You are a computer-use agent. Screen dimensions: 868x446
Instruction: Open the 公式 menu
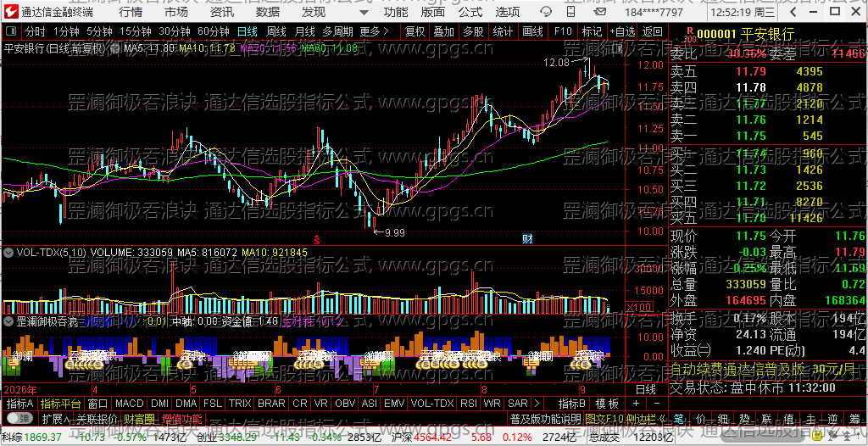470,12
